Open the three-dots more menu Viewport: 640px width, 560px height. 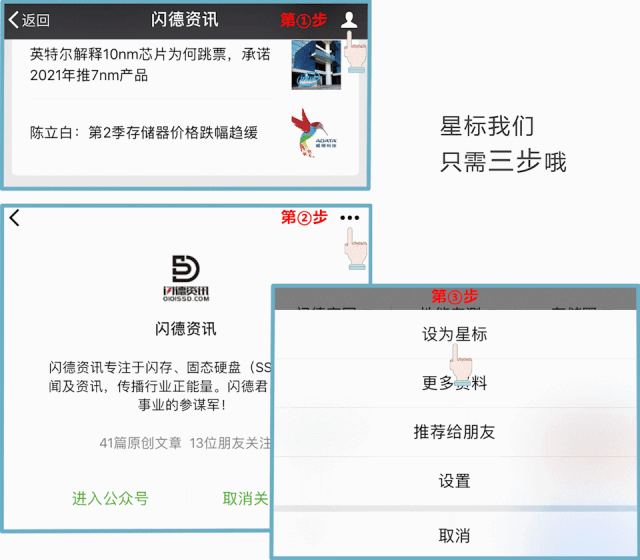350,218
